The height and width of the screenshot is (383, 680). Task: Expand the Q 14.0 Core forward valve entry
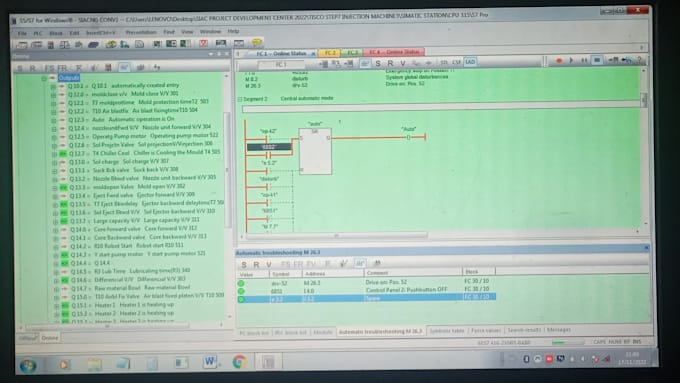pos(56,230)
